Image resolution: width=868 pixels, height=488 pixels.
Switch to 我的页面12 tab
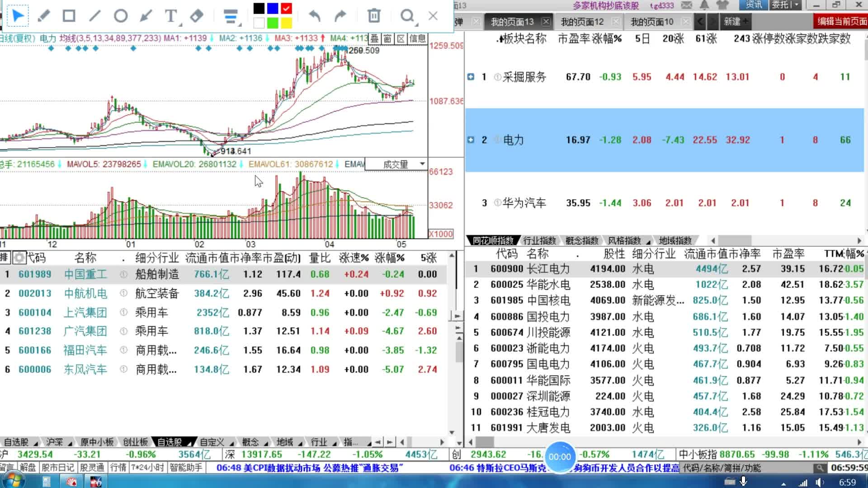point(582,22)
